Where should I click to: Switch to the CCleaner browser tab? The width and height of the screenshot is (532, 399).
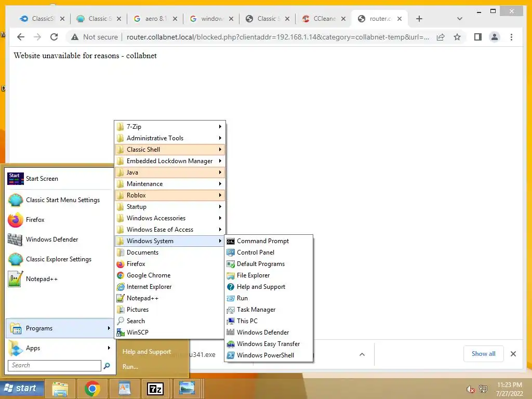pyautogui.click(x=324, y=19)
